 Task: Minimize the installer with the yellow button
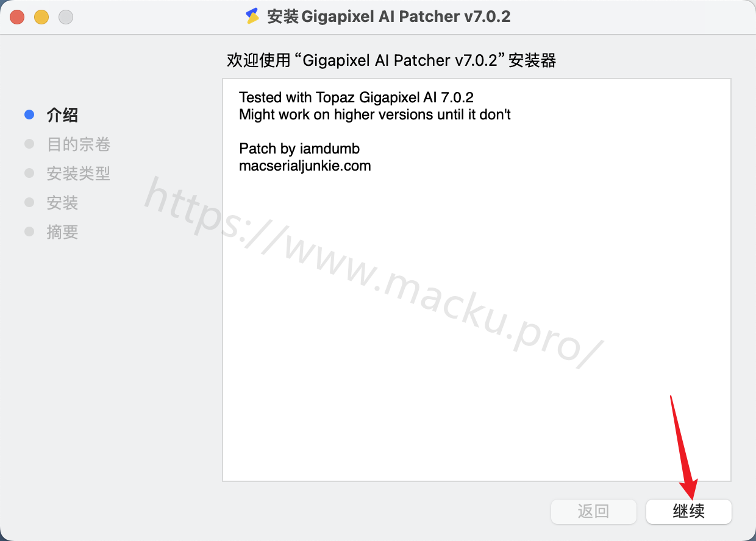pos(41,17)
